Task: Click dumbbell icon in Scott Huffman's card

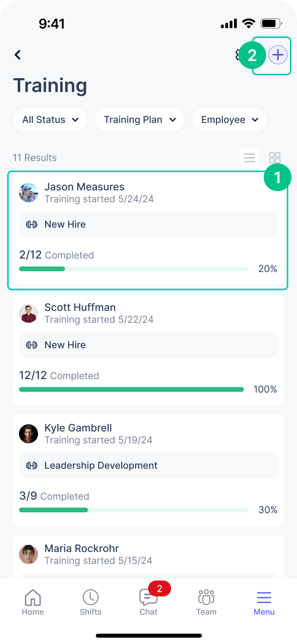Action: 32,345
